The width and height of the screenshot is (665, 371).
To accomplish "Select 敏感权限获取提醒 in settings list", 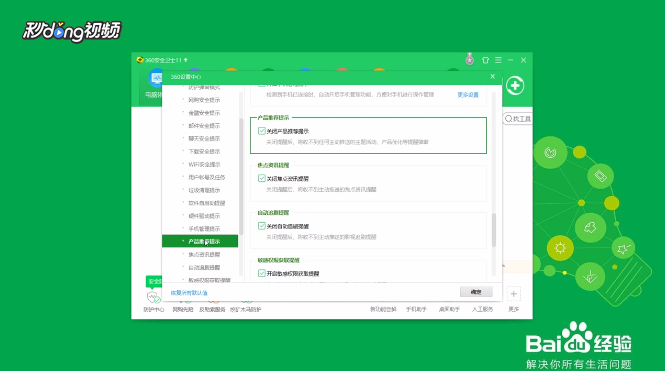I will (210, 280).
